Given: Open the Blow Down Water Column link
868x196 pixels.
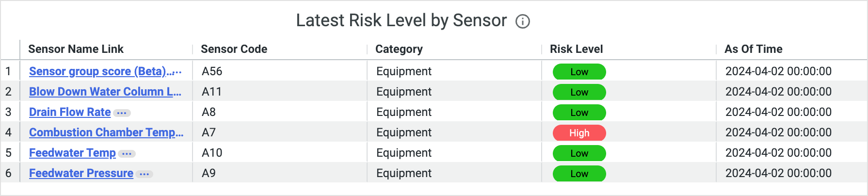Looking at the screenshot, I should pyautogui.click(x=105, y=92).
